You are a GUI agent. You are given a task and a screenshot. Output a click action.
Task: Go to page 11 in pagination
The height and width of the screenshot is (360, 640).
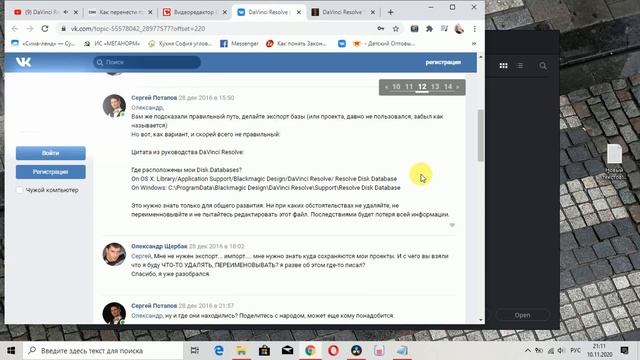click(409, 87)
